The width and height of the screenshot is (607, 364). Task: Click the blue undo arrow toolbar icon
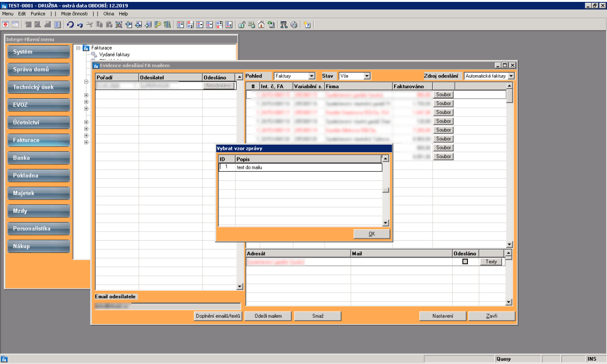[70, 24]
